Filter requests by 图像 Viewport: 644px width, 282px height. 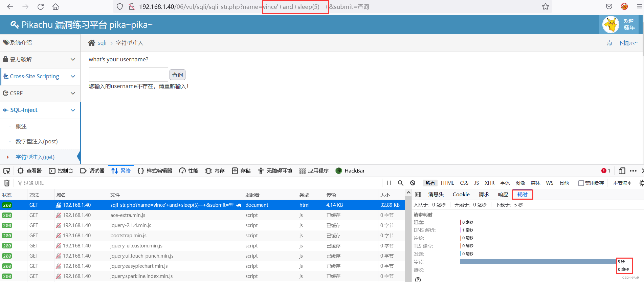pyautogui.click(x=520, y=183)
